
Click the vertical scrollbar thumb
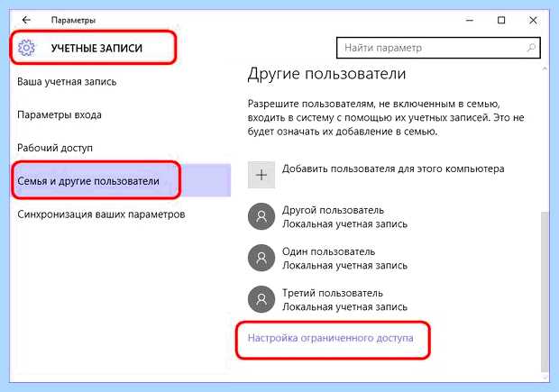pos(544,291)
